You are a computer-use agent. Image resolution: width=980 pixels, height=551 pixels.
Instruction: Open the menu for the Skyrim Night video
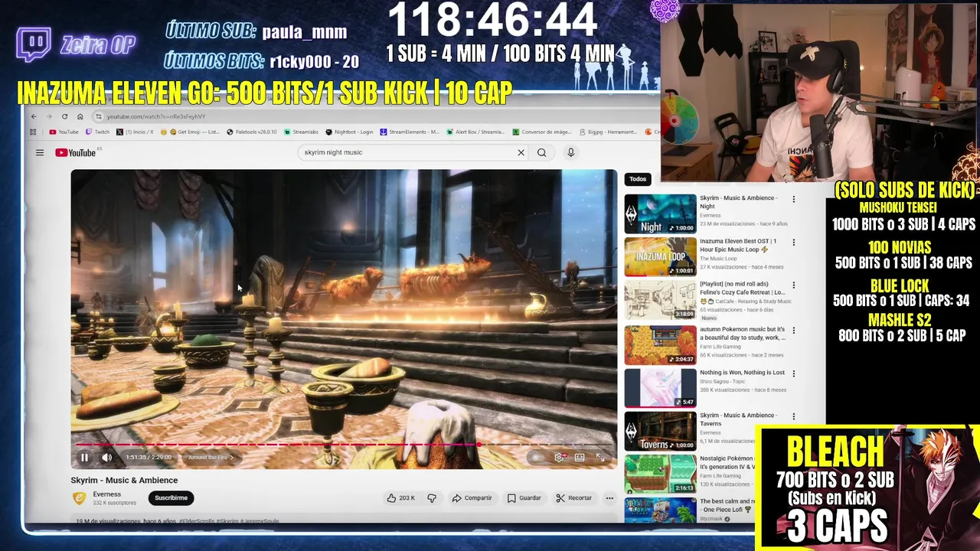pos(793,199)
